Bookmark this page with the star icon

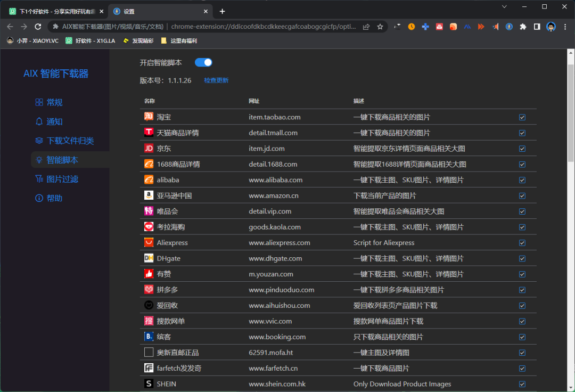pyautogui.click(x=380, y=27)
